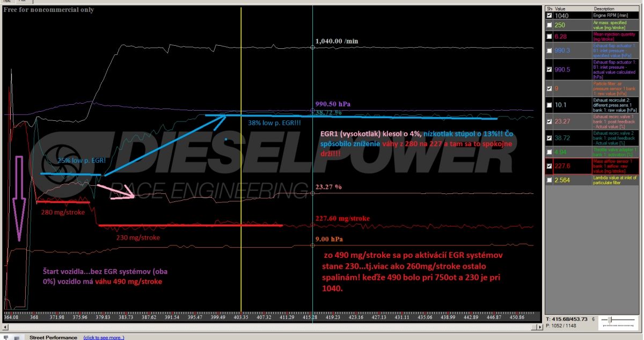The image size is (644, 340).
Task: Click the 'Lambda value at inlet of particulate filter' description
Action: coord(616,180)
